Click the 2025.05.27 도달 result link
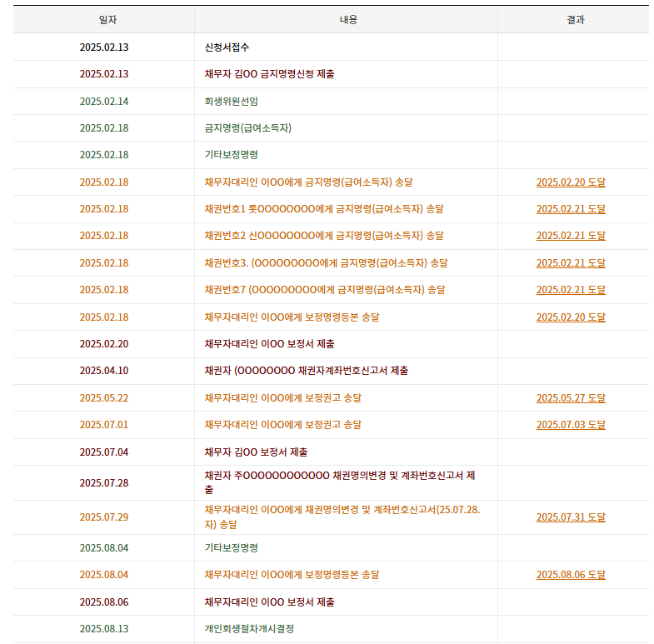 click(x=571, y=398)
